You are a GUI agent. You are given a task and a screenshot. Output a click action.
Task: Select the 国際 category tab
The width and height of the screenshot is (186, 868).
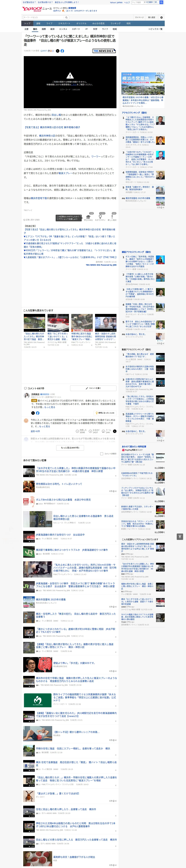pyautogui.click(x=44, y=29)
